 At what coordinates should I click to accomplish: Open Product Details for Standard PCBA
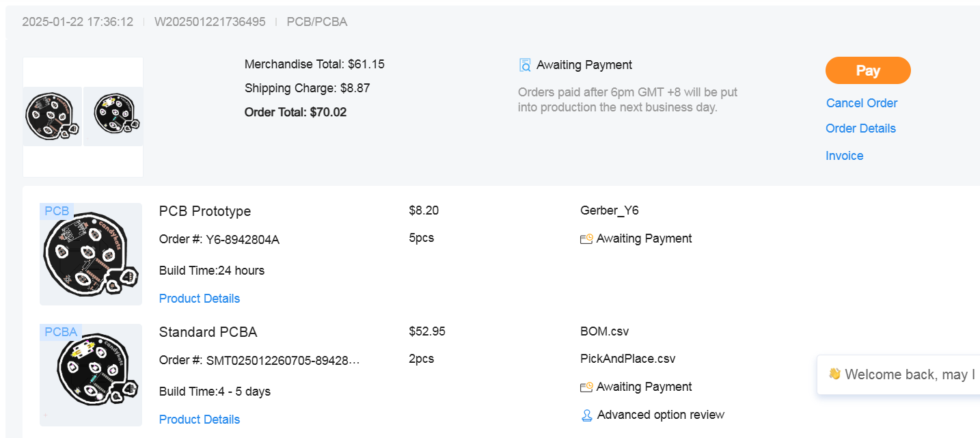(x=200, y=420)
